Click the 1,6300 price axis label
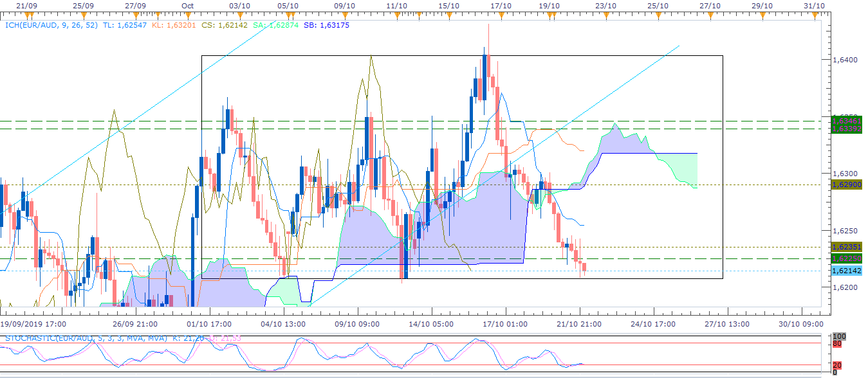Viewport: 868px width, 378px height. [845, 174]
